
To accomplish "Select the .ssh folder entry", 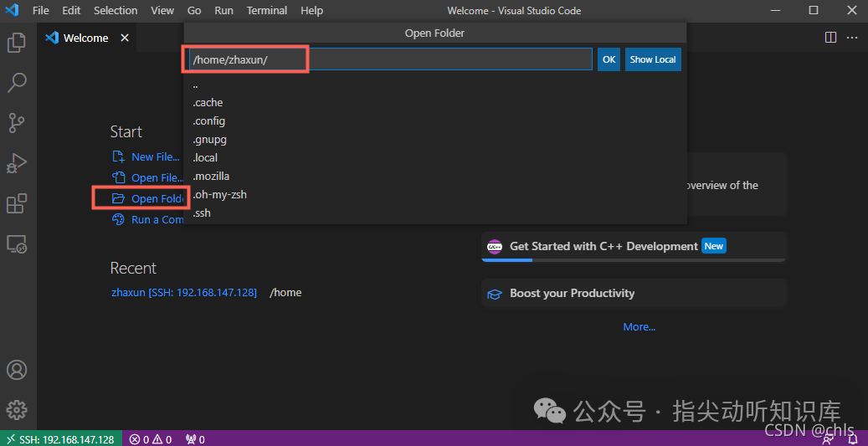I will point(435,213).
